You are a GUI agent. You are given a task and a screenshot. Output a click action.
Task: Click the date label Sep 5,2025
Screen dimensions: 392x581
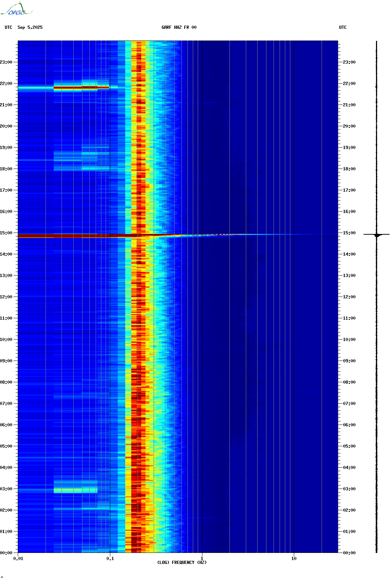pyautogui.click(x=30, y=27)
